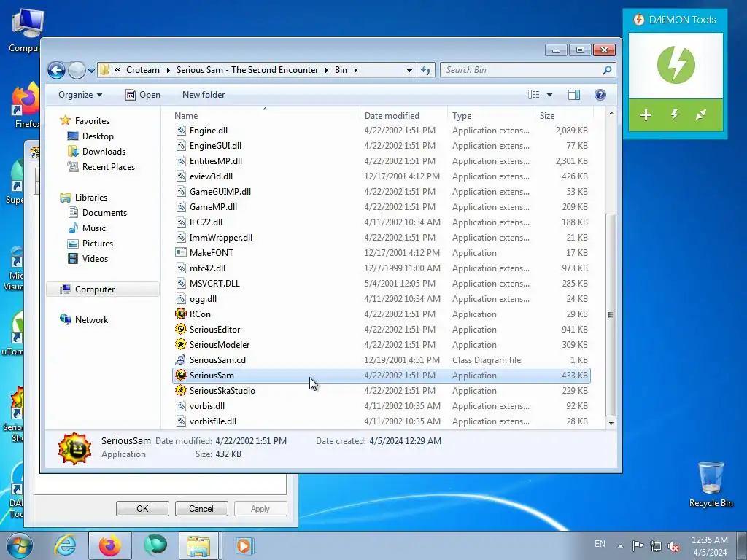747x560 pixels.
Task: Refresh the Bin folder view
Action: (x=425, y=70)
